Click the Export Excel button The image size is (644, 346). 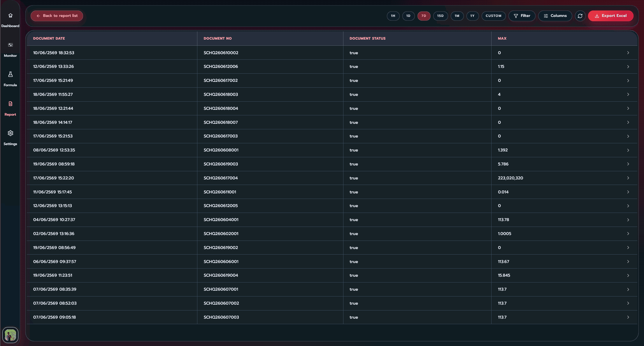point(610,16)
